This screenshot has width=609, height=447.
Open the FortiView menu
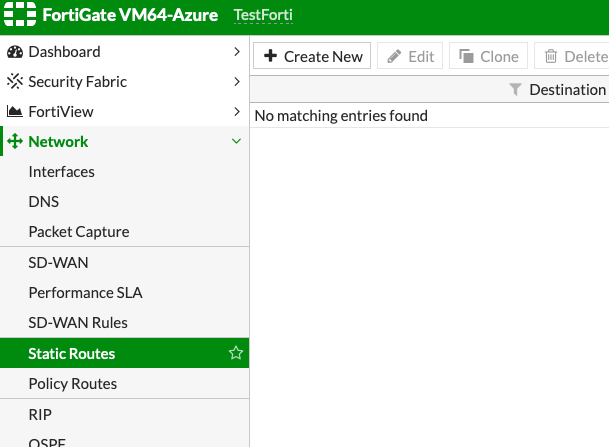click(x=124, y=111)
